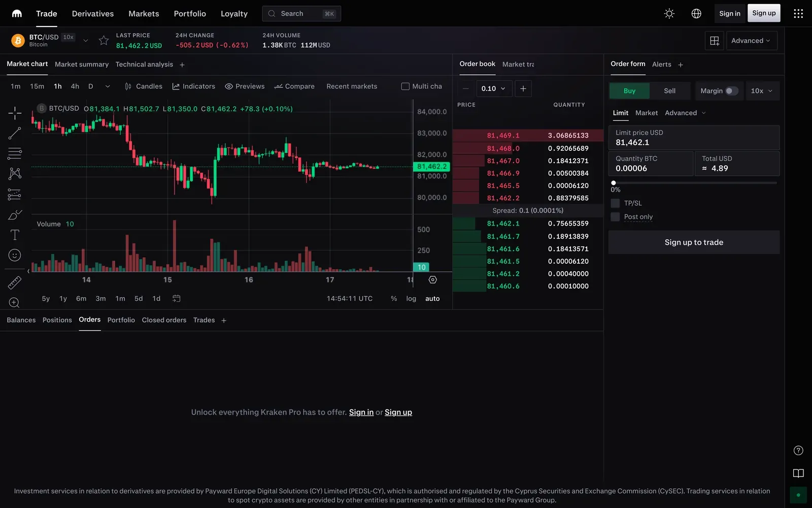812x508 pixels.
Task: Select the Sell side button
Action: click(x=670, y=91)
